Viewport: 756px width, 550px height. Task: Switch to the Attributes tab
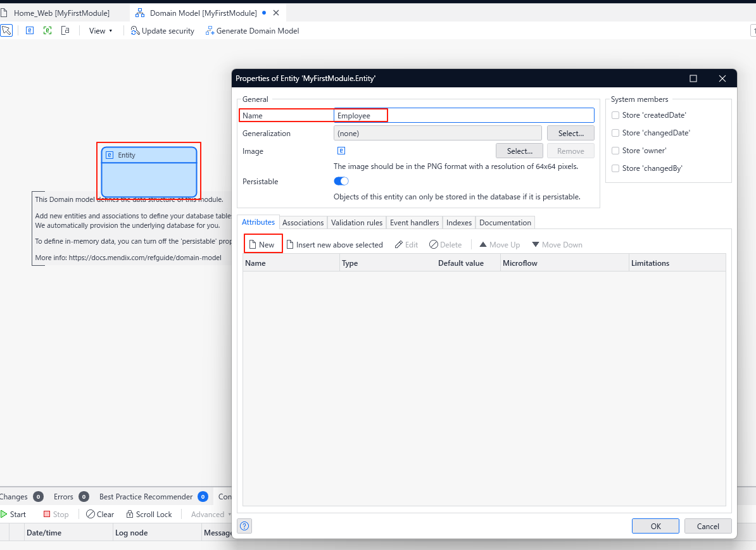258,222
